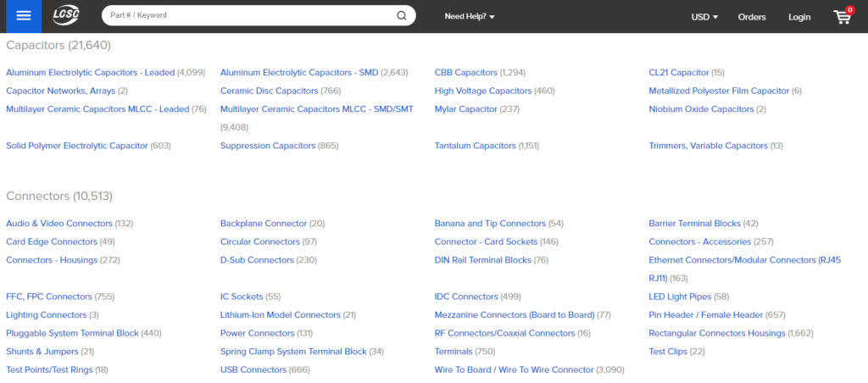Expand the Need Help? dropdown

point(470,17)
